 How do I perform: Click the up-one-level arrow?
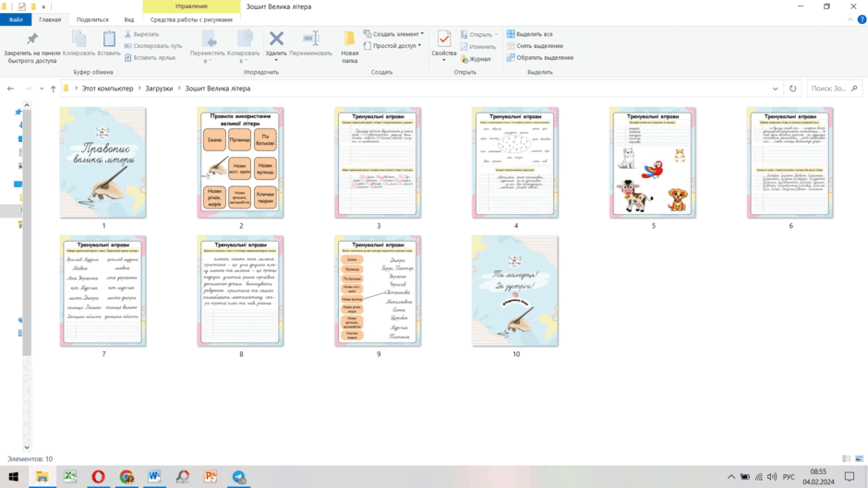click(x=54, y=89)
